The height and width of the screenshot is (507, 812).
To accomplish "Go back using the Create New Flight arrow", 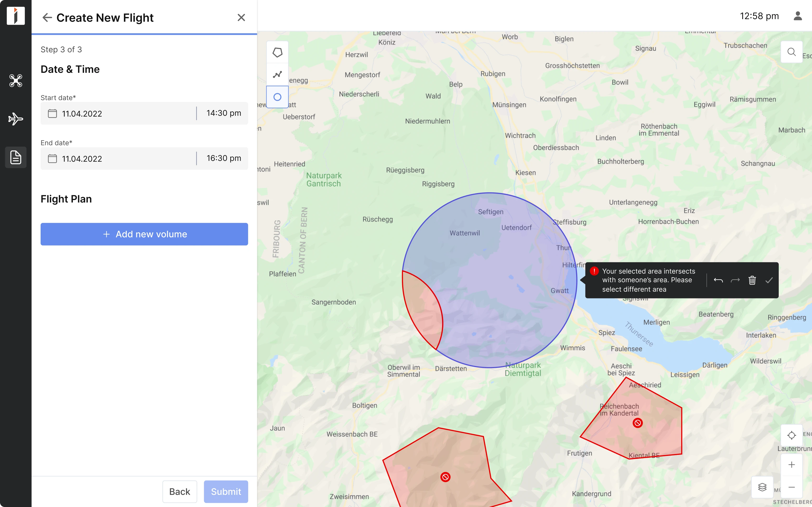I will (47, 18).
